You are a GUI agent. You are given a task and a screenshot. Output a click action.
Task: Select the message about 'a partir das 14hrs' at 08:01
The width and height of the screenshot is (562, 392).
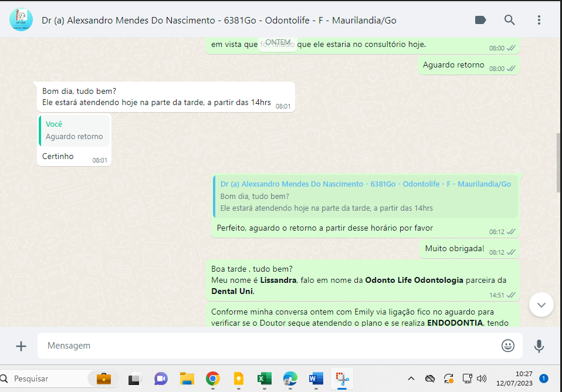165,97
